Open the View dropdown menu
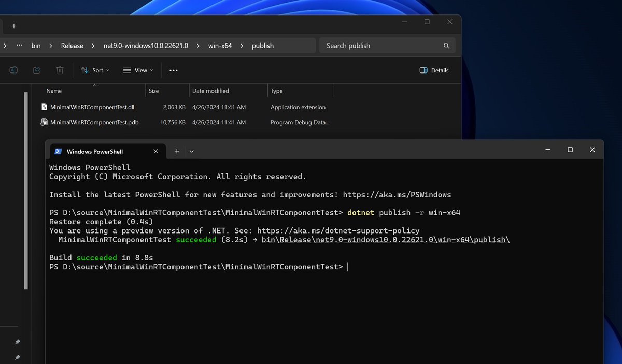This screenshot has width=622, height=364. point(138,70)
